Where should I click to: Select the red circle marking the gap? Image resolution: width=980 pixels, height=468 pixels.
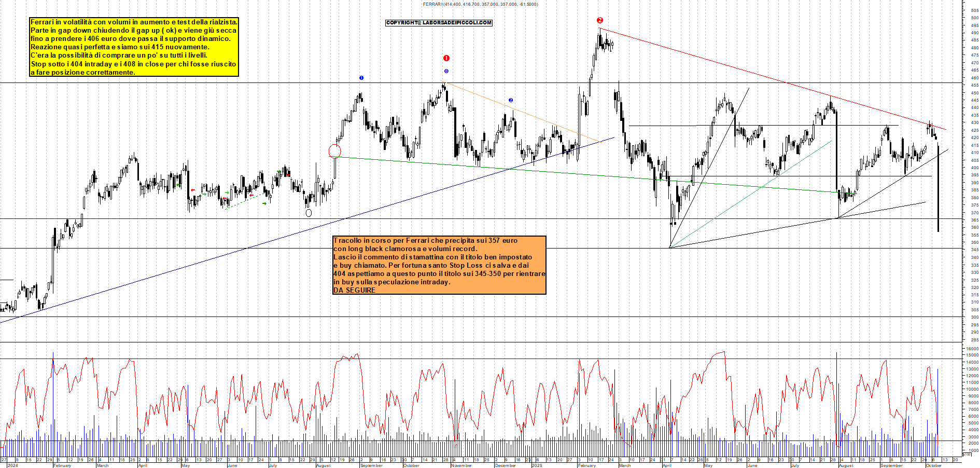(335, 151)
